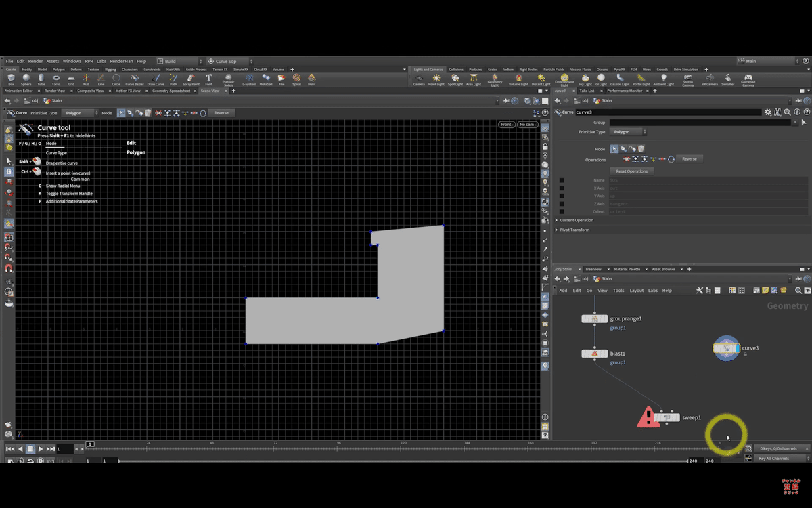The height and width of the screenshot is (508, 812).
Task: Add a Sky Light from the shelf
Action: point(585,80)
